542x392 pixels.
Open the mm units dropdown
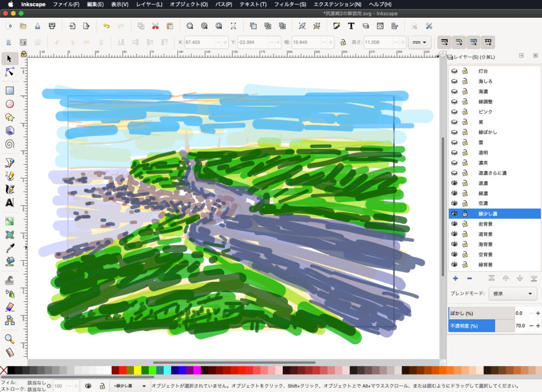[420, 42]
